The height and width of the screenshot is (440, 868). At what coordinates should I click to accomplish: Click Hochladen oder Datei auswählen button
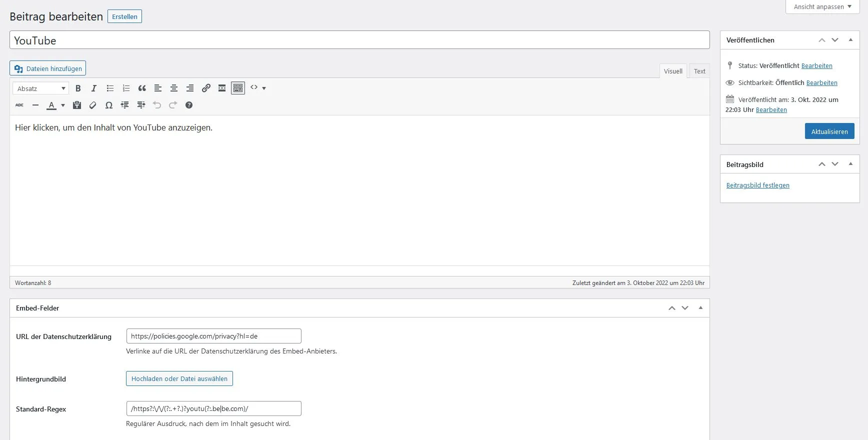pyautogui.click(x=179, y=378)
